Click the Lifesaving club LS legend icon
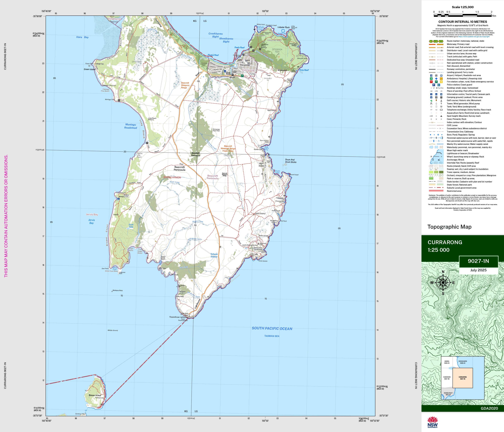This screenshot has width=504, height=432. tap(441, 79)
